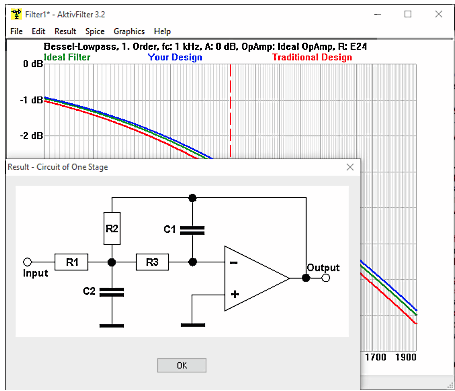Click the Your Design legend label
Screen dimensions: 455x391
175,57
